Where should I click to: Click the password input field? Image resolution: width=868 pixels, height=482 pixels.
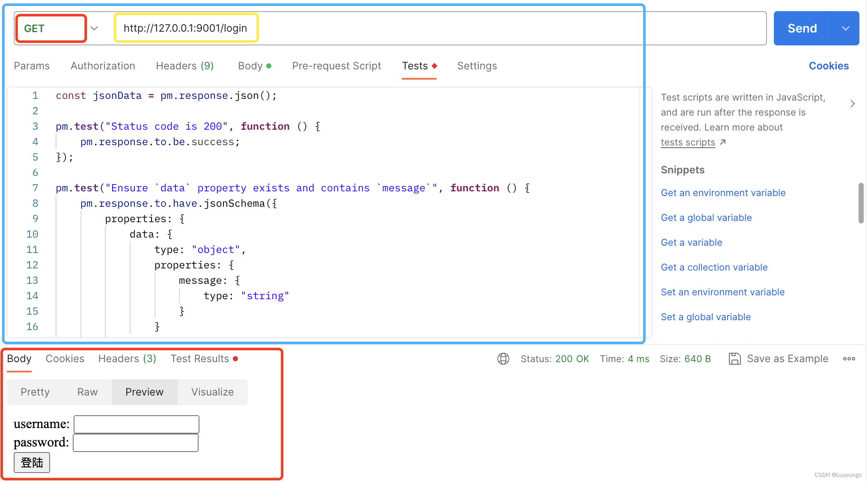point(136,443)
